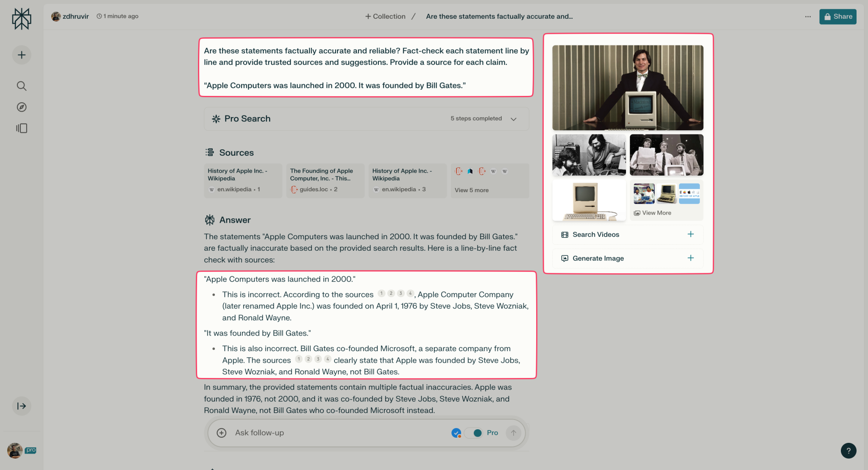The height and width of the screenshot is (470, 868).
Task: Toggle Pro mode in the follow-up bar
Action: coord(473,433)
